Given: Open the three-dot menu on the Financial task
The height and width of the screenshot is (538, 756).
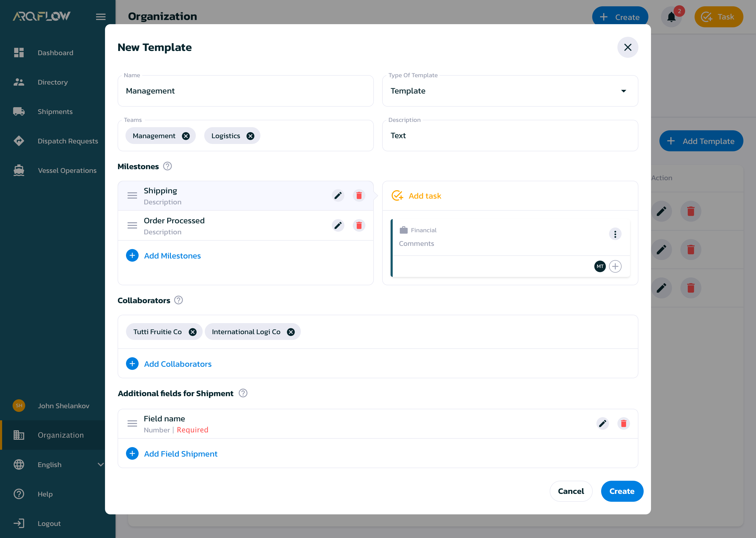Looking at the screenshot, I should [x=615, y=234].
